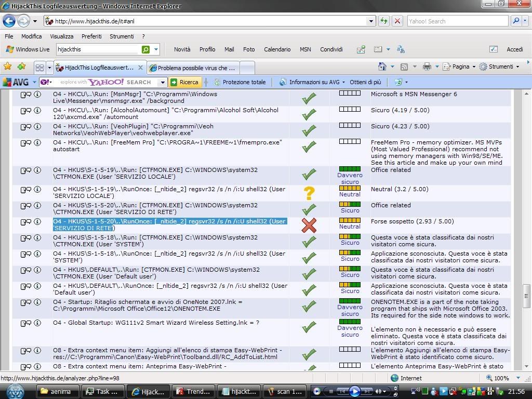Image resolution: width=532 pixels, height=399 pixels.
Task: Open the Yahoo search box dropdown on the AVG toolbar
Action: coord(163,82)
